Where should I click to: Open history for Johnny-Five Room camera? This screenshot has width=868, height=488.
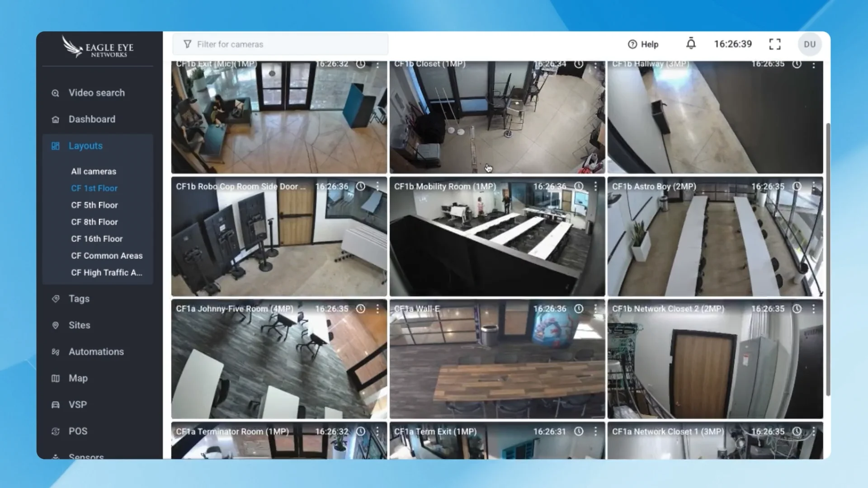point(360,309)
